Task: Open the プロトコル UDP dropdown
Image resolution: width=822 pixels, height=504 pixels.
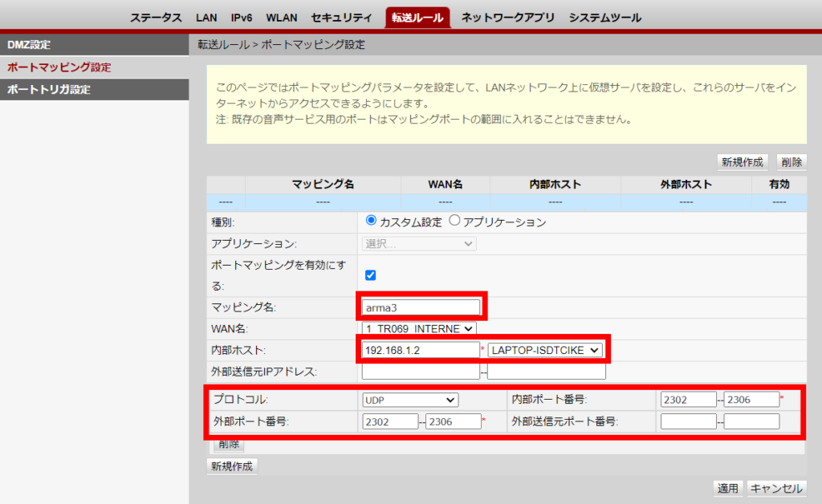Action: 410,400
